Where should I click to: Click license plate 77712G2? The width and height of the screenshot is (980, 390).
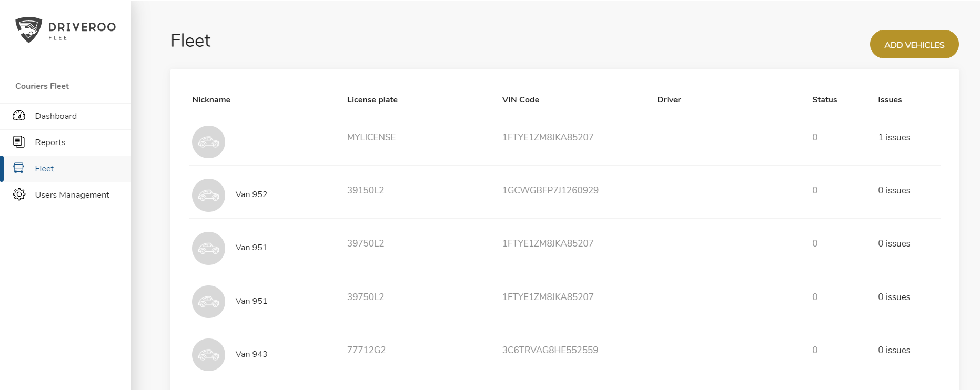pos(366,350)
